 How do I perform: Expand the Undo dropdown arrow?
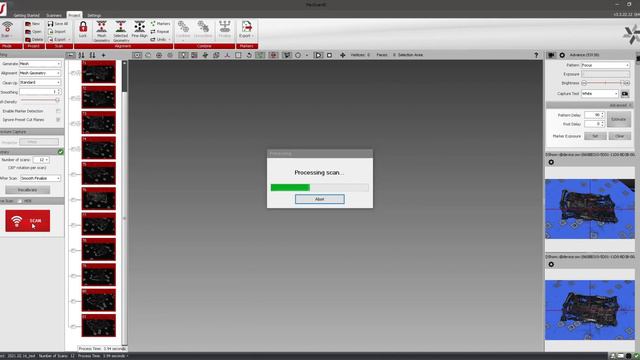pos(170,40)
